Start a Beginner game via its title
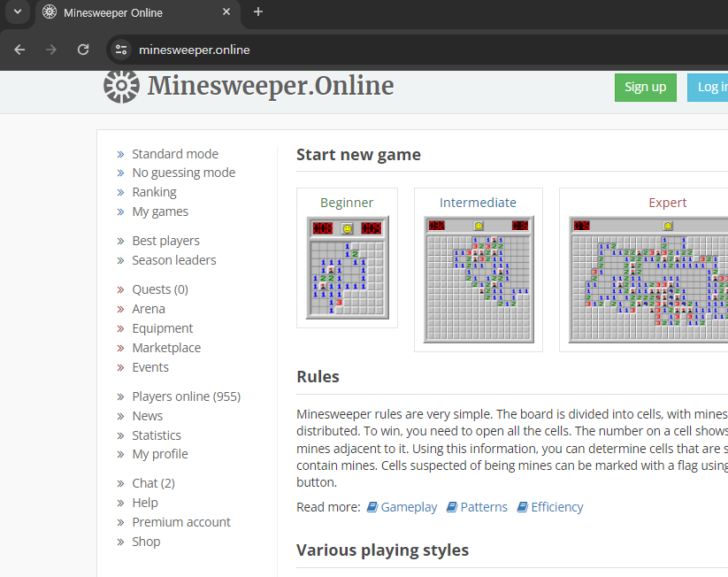The width and height of the screenshot is (728, 577). (347, 203)
